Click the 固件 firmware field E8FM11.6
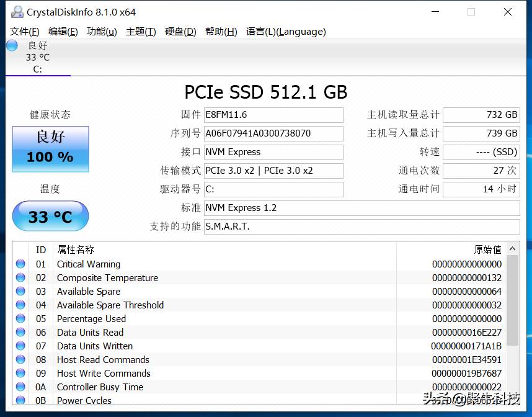This screenshot has width=532, height=417. click(x=273, y=115)
